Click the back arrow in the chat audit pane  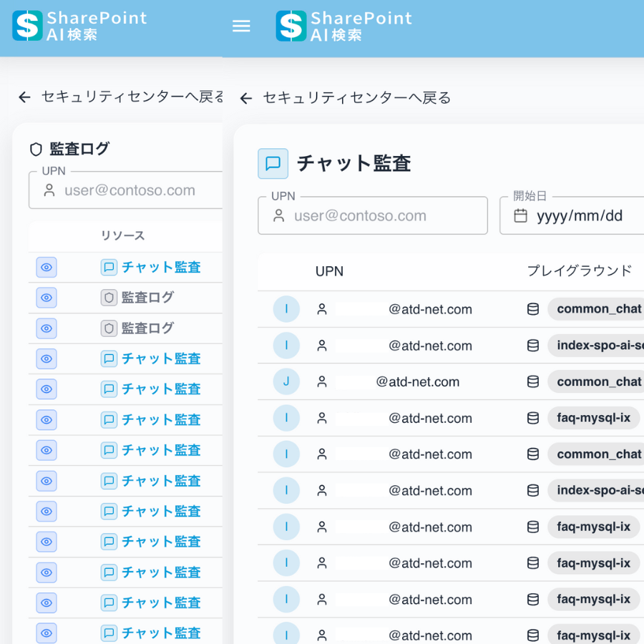click(x=246, y=98)
